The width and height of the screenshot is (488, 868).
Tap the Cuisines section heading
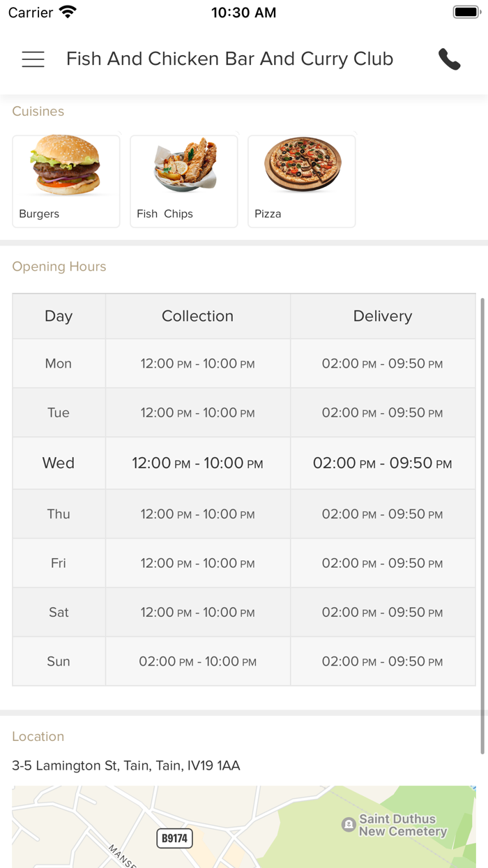38,112
